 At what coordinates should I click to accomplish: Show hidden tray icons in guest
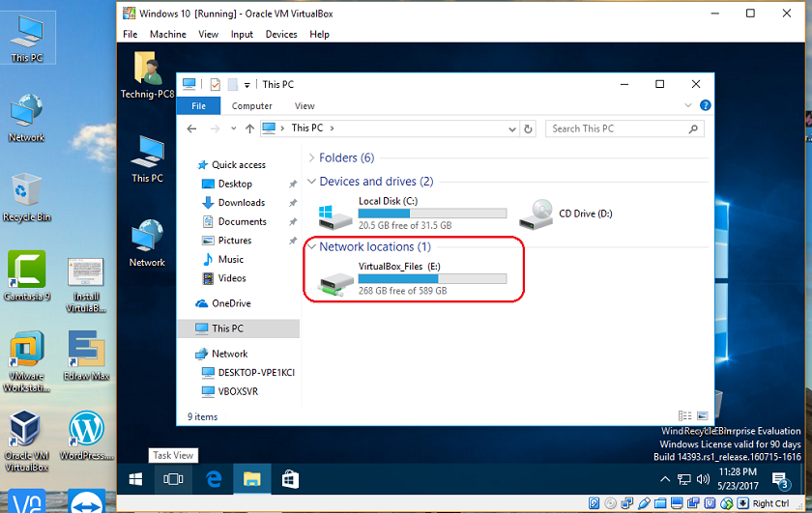665,479
